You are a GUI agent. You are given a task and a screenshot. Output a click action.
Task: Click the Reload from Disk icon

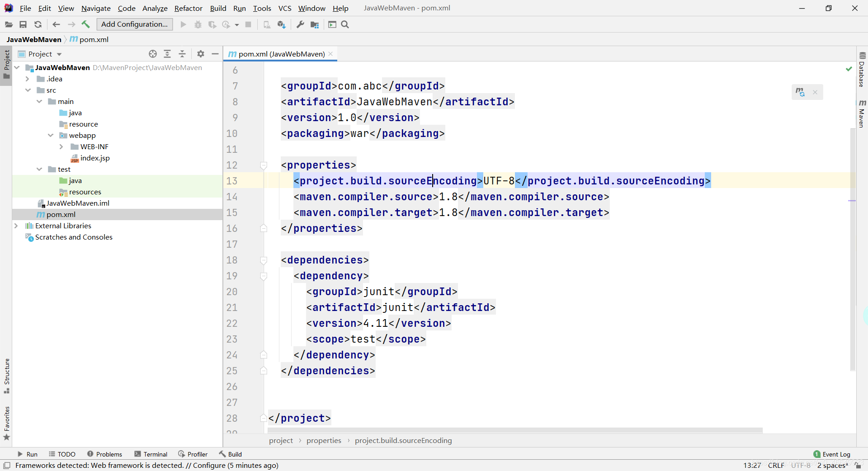(x=38, y=24)
